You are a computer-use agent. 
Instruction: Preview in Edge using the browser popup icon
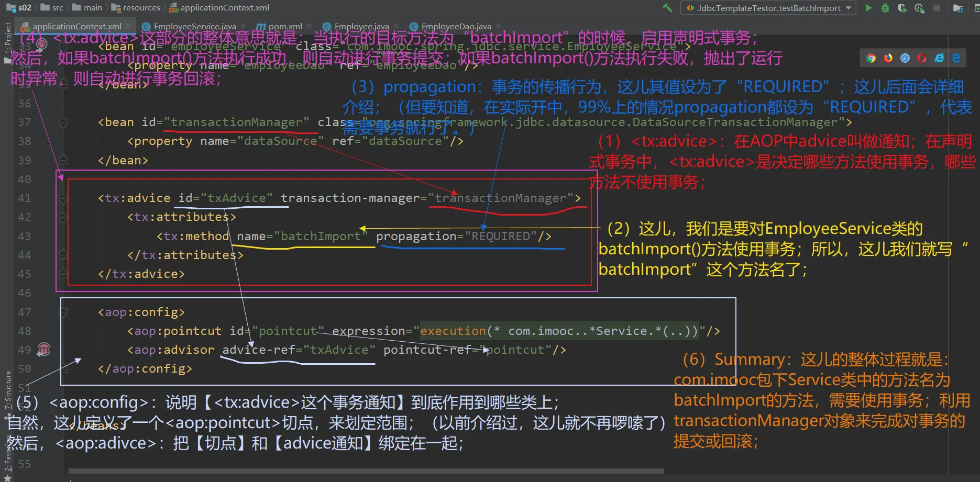click(956, 58)
